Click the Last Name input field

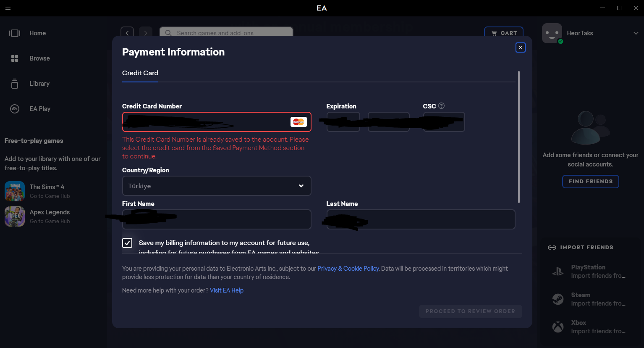421,219
